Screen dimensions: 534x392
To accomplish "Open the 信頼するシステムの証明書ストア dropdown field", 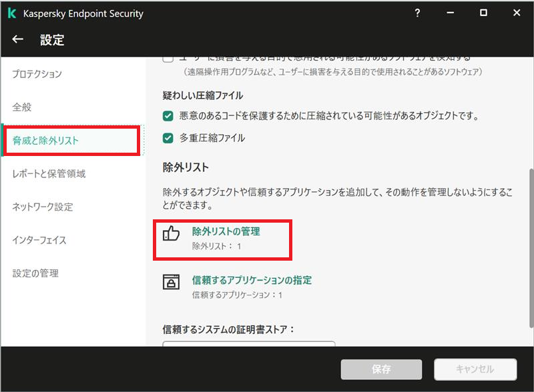I will point(249,344).
